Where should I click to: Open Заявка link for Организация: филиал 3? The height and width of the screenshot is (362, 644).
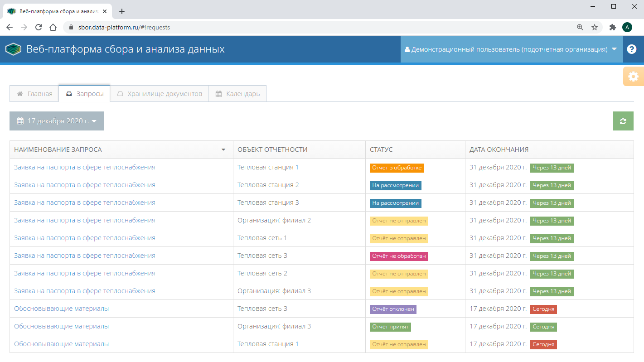click(85, 291)
